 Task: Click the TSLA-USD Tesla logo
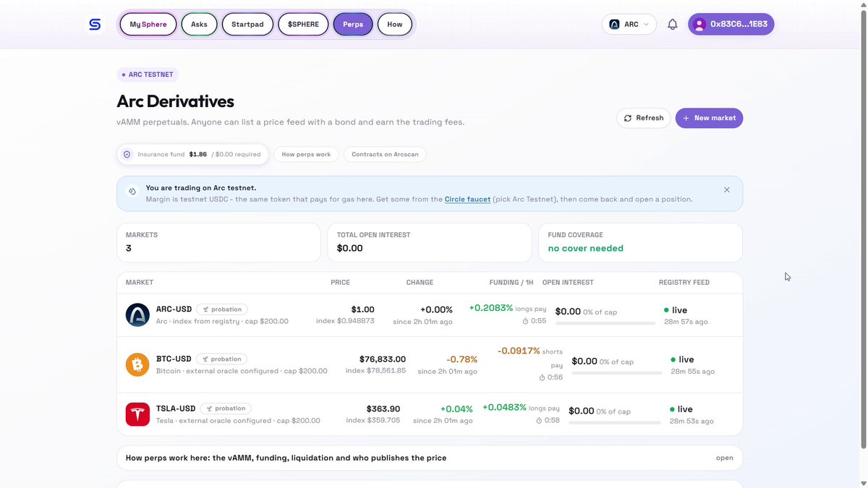click(137, 414)
